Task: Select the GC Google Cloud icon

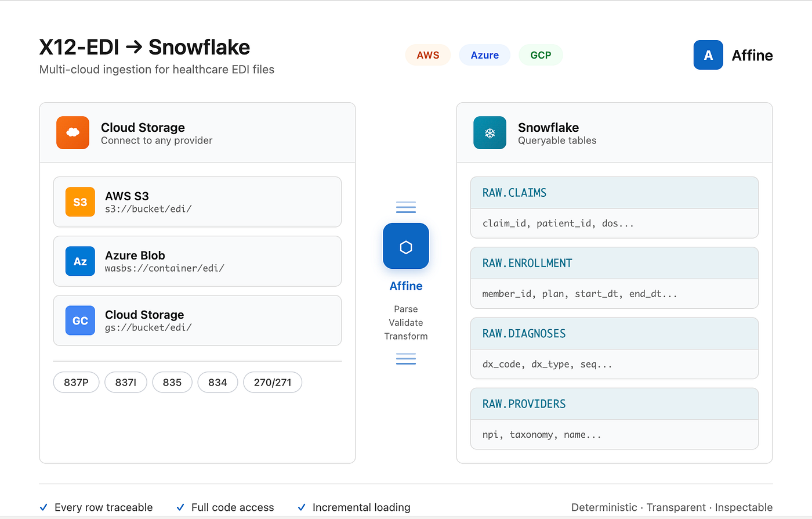Action: coord(80,320)
